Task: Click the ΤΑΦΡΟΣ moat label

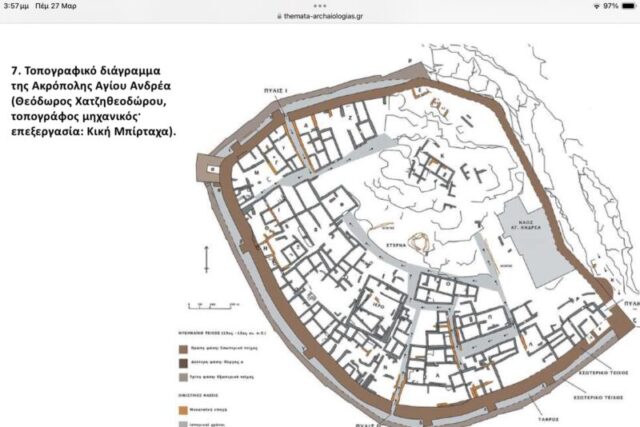Action: (548, 419)
